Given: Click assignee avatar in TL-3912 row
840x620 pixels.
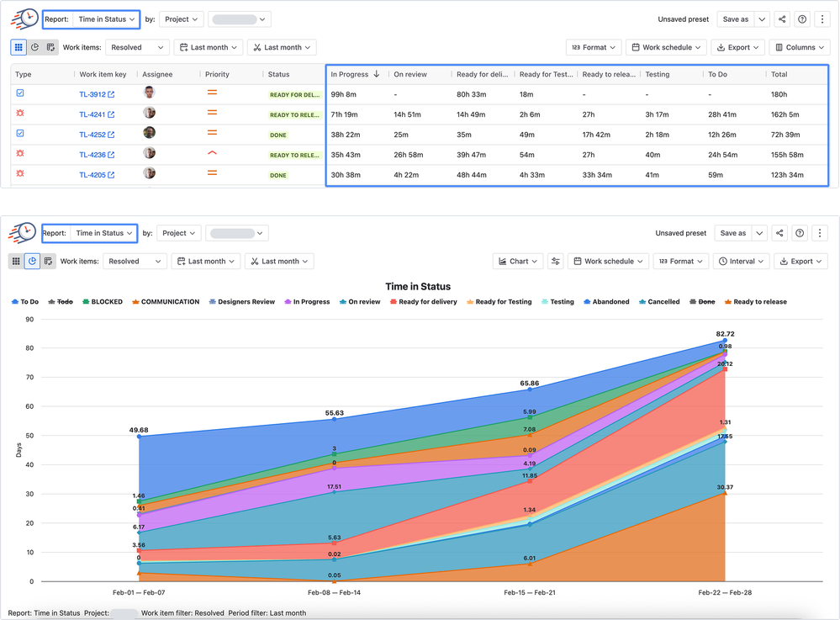Looking at the screenshot, I should click(150, 93).
